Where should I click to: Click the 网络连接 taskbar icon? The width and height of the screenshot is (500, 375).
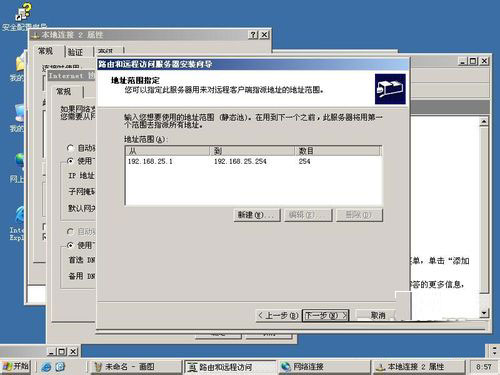[285, 367]
